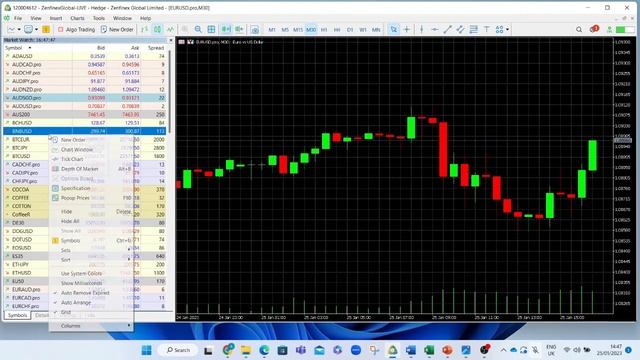
Task: Select the M5 timeframe
Action: tap(285, 29)
